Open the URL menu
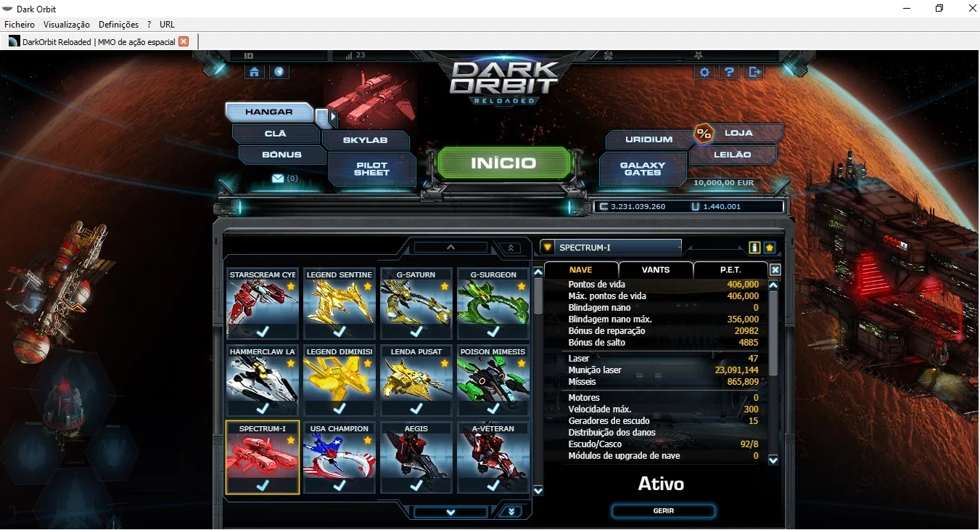Image resolution: width=980 pixels, height=530 pixels. tap(168, 25)
